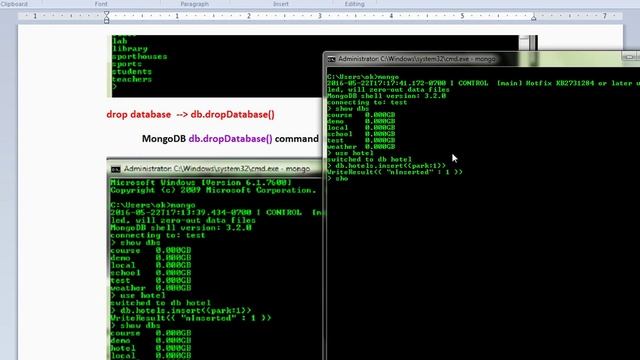640x360 pixels.
Task: Minimize the front cmd window
Action: click(629, 57)
